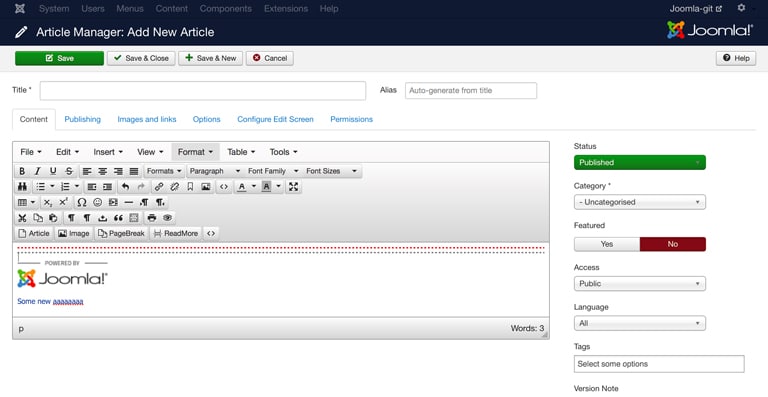768x397 pixels.
Task: Open the Font Family dropdown
Action: tap(273, 171)
